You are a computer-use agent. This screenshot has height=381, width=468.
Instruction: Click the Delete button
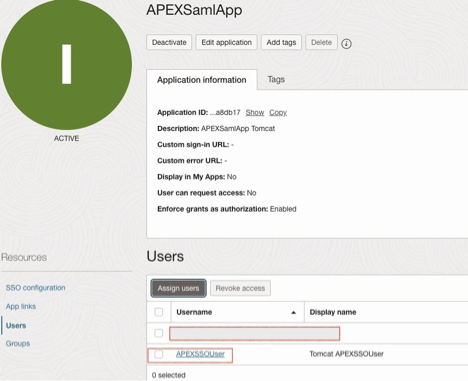[321, 42]
